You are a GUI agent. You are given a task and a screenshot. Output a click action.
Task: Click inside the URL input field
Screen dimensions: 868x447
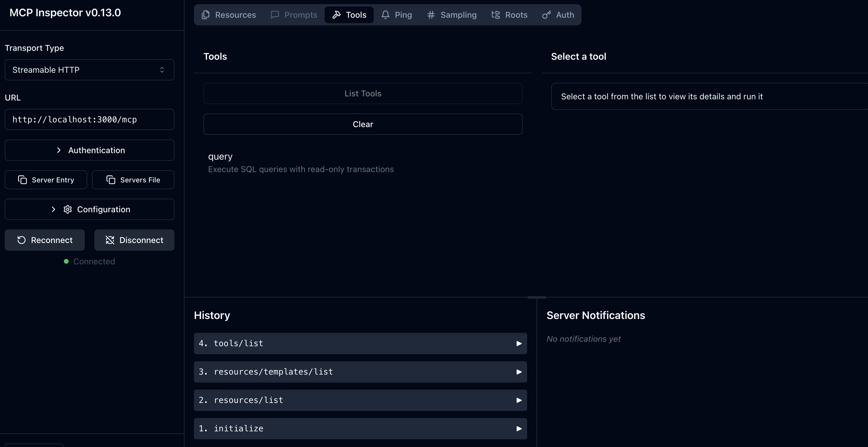tap(89, 119)
